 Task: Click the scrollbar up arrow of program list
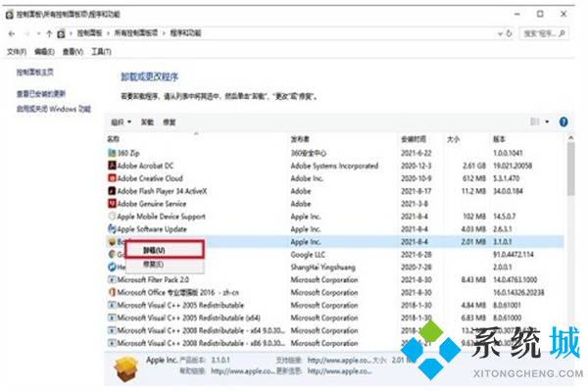pyautogui.click(x=570, y=138)
